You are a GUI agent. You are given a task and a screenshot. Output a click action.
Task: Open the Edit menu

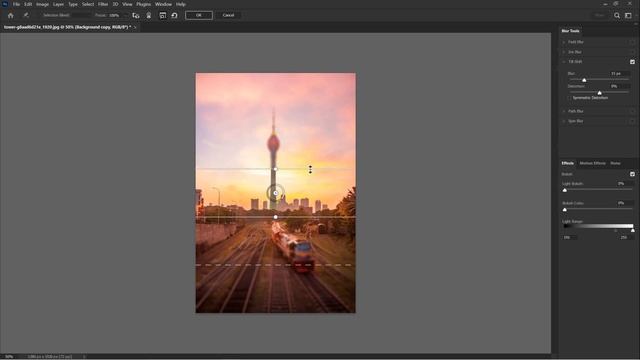[28, 4]
